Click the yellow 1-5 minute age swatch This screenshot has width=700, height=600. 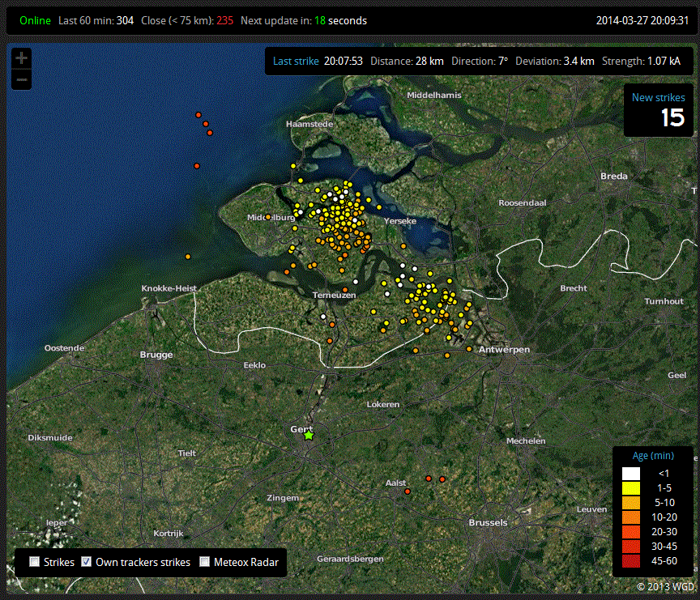click(x=631, y=488)
